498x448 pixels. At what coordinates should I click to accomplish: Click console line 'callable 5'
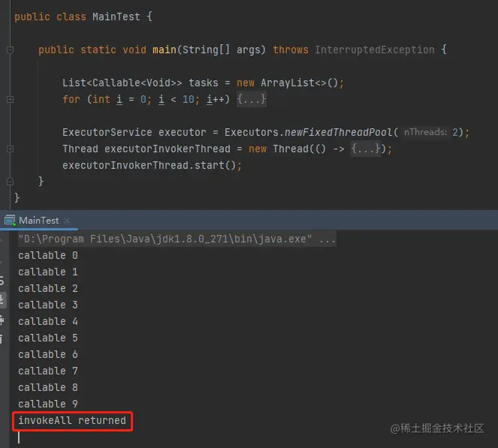[48, 338]
